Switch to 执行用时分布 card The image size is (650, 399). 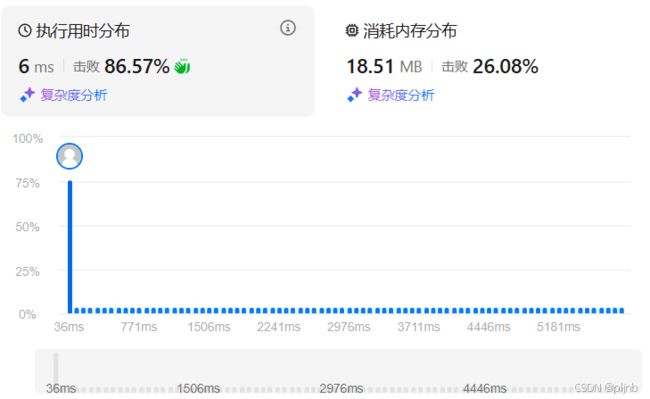pyautogui.click(x=158, y=61)
